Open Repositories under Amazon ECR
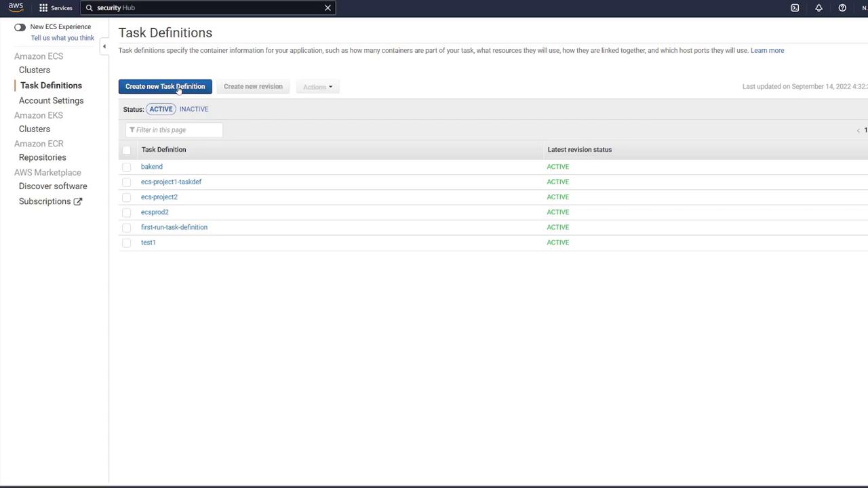This screenshot has height=488, width=868. (x=43, y=157)
